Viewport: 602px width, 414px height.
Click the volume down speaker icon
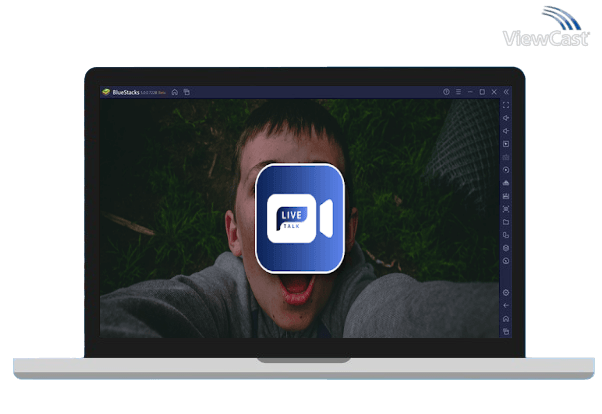(x=506, y=131)
